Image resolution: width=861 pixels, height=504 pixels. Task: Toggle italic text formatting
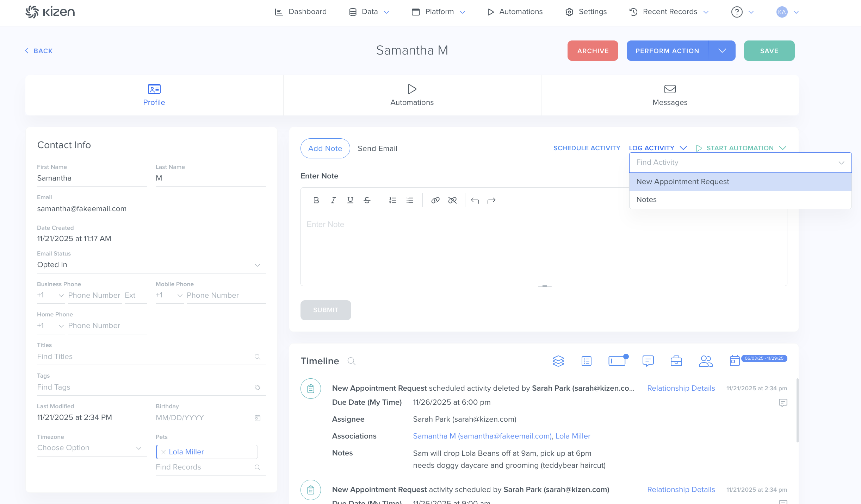(x=333, y=200)
